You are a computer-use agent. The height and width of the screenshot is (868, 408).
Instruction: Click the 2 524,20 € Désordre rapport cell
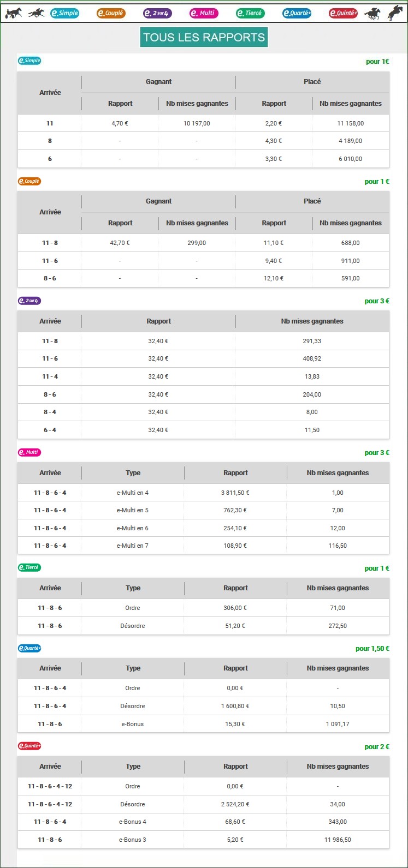pyautogui.click(x=235, y=804)
